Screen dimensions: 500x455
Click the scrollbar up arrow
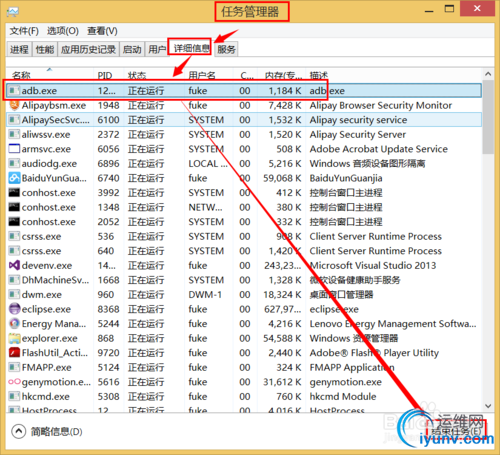pyautogui.click(x=488, y=74)
